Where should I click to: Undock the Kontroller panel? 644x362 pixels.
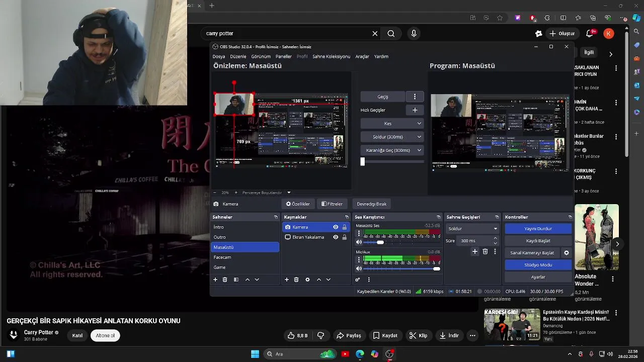(570, 217)
